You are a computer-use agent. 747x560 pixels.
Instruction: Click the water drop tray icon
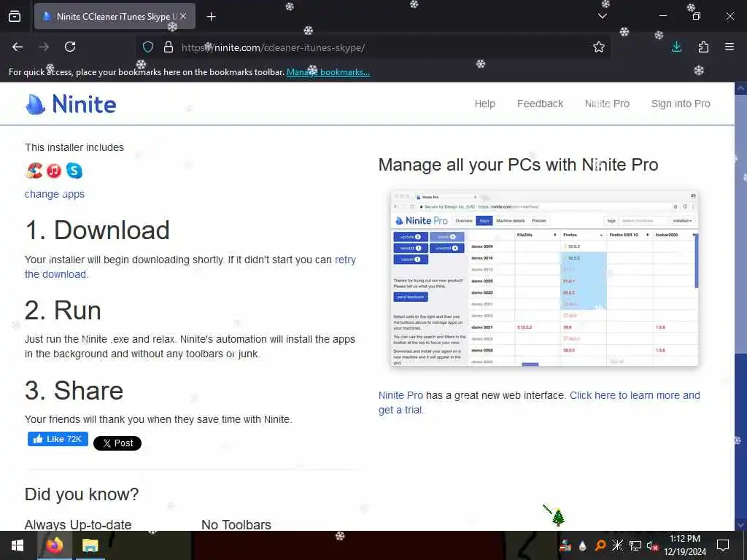click(582, 545)
